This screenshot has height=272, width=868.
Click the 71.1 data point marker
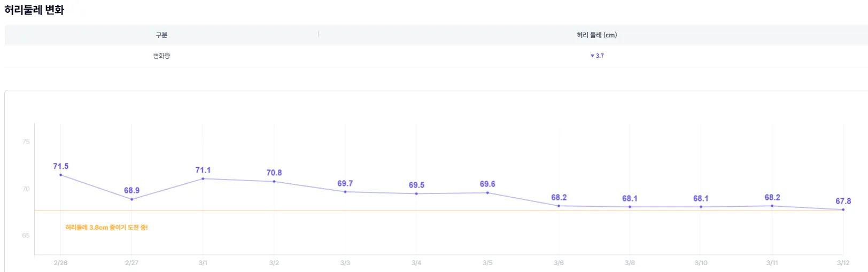[203, 178]
